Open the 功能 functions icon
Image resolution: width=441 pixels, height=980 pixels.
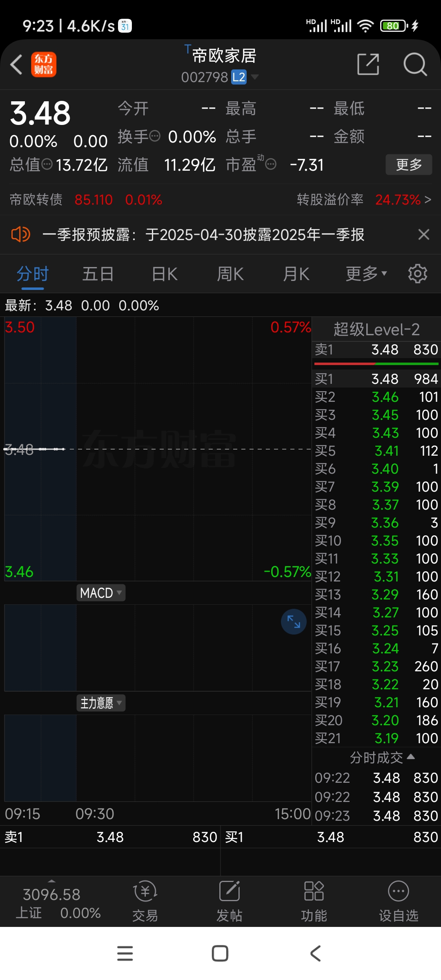tap(314, 902)
